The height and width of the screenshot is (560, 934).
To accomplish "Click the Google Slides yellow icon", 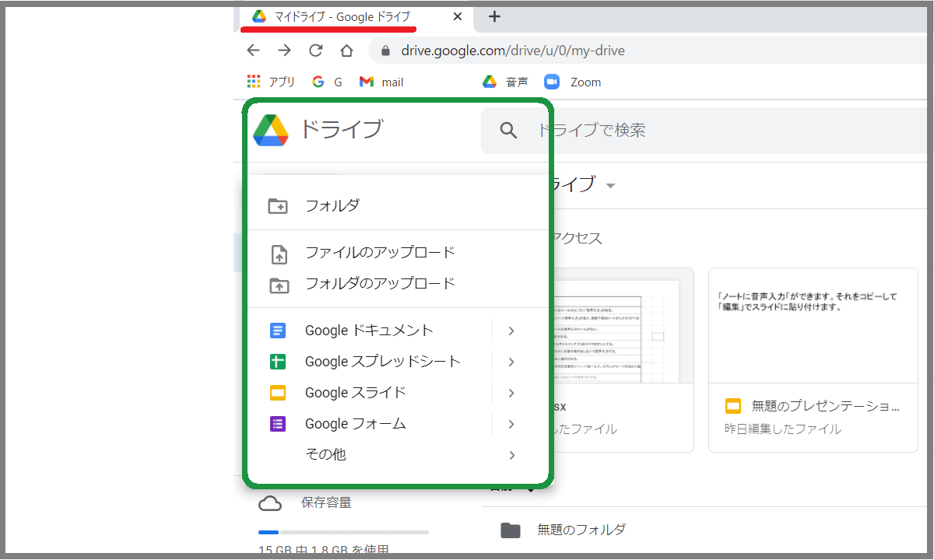I will click(278, 393).
